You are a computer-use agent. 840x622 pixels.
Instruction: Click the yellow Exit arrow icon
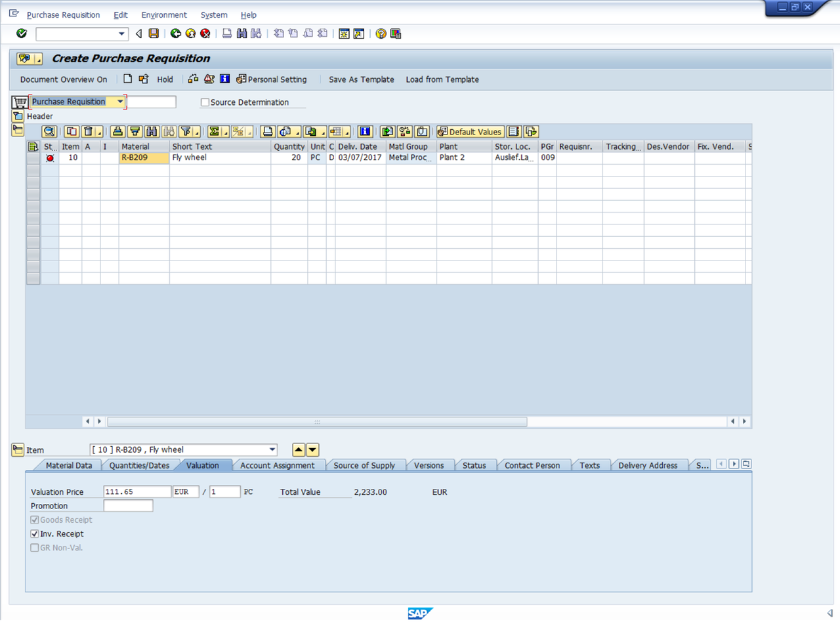pyautogui.click(x=190, y=33)
